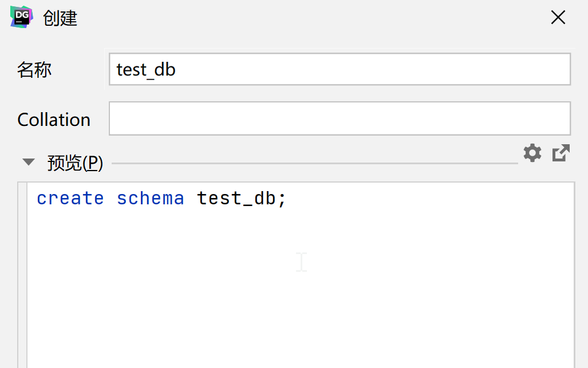Open preview settings gear icon
The image size is (588, 368).
[x=532, y=153]
